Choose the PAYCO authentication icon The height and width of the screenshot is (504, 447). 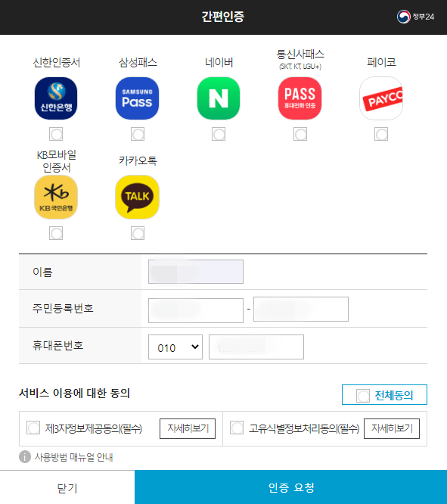click(381, 98)
